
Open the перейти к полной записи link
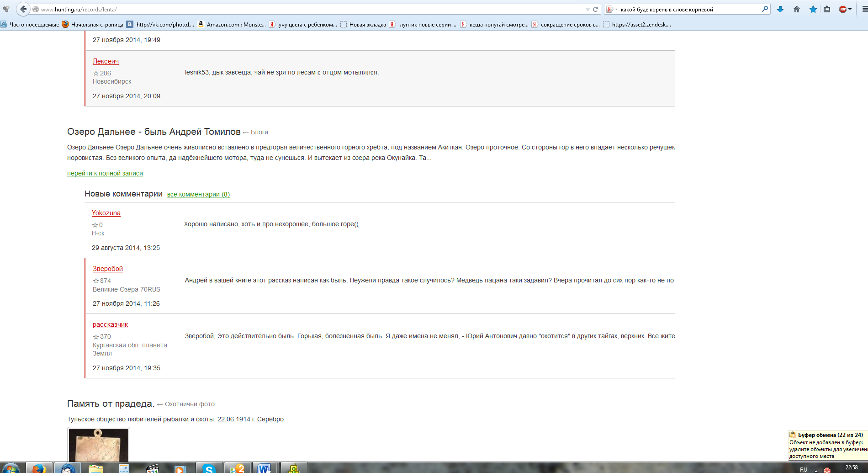pos(105,173)
